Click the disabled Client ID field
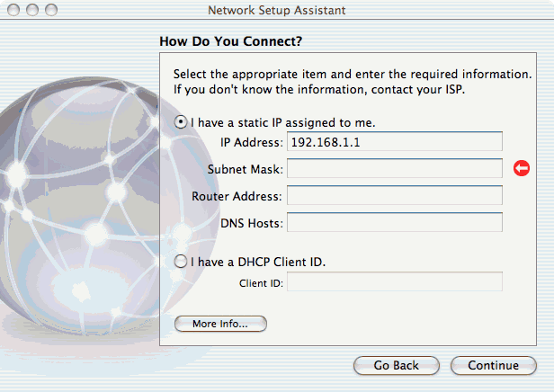This screenshot has width=554, height=392. pos(395,281)
